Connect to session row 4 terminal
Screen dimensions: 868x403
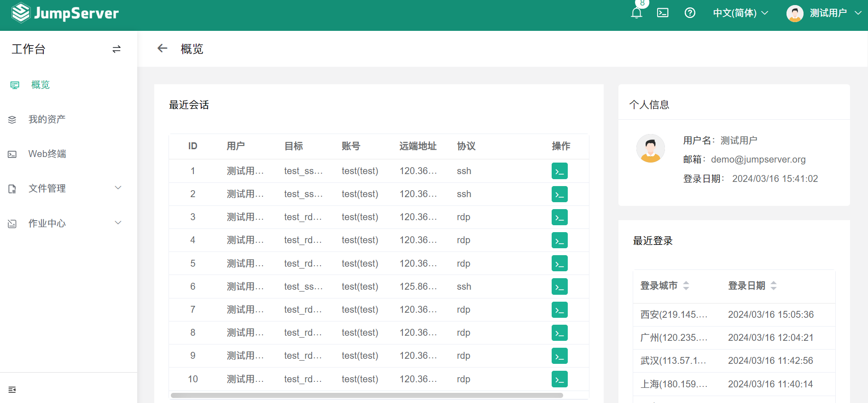point(559,240)
